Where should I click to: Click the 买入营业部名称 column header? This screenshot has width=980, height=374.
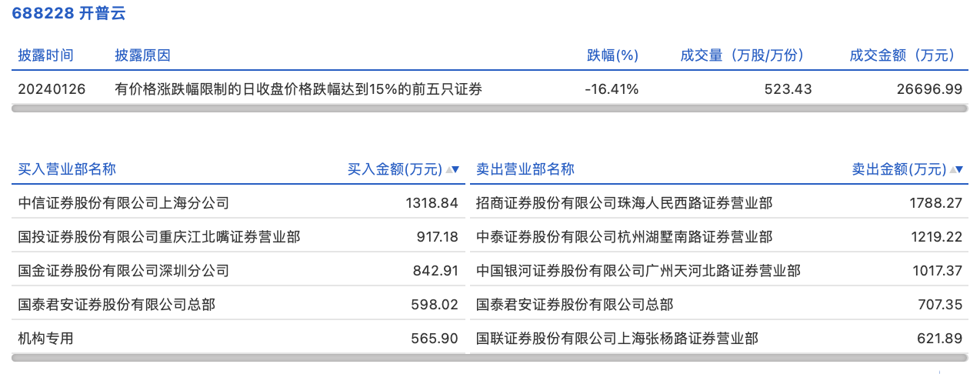pyautogui.click(x=67, y=170)
